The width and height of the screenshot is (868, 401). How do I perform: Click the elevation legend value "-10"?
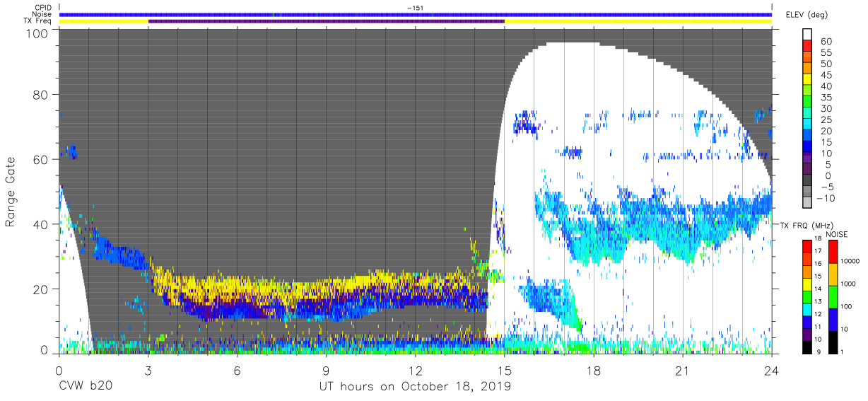click(825, 199)
